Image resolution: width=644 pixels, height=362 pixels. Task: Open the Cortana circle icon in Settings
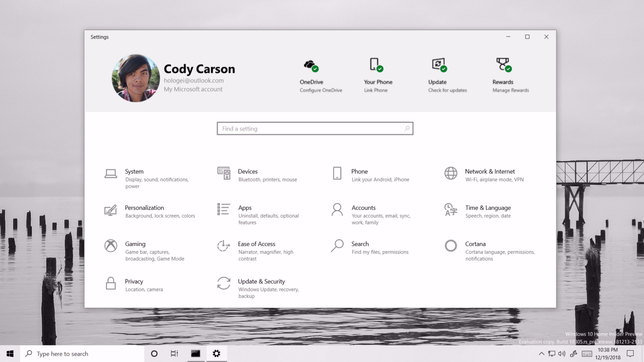pos(451,246)
